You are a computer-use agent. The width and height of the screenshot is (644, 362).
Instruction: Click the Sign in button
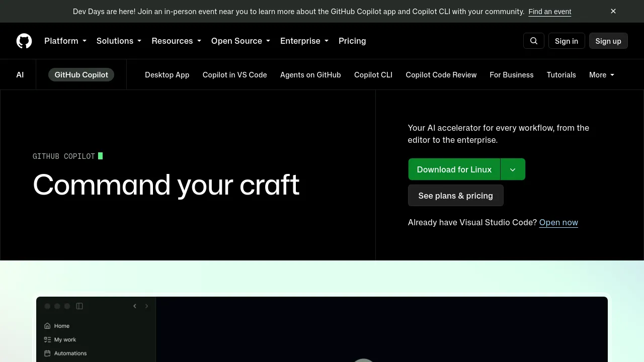567,41
